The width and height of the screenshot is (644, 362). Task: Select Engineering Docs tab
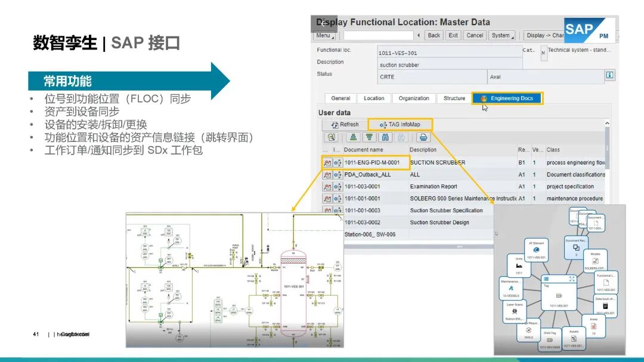[507, 98]
